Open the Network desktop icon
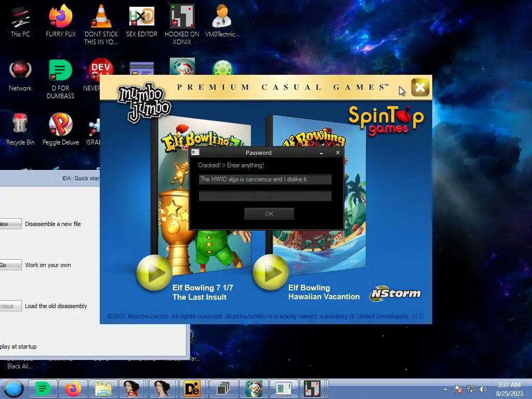 click(x=20, y=75)
